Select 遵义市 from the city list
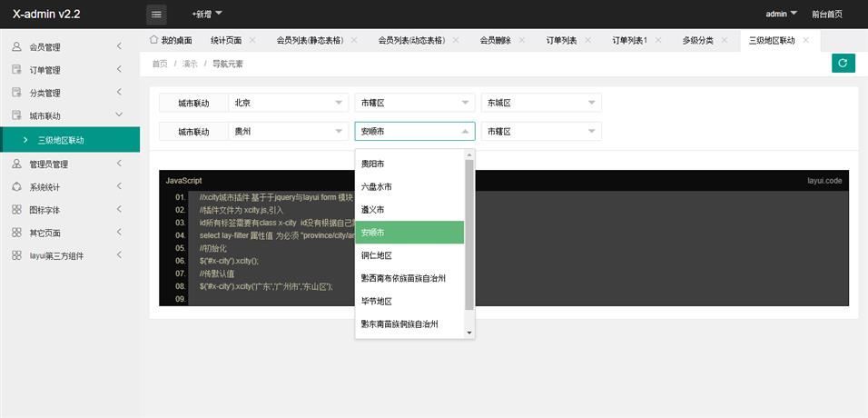This screenshot has height=418, width=868. [x=409, y=210]
